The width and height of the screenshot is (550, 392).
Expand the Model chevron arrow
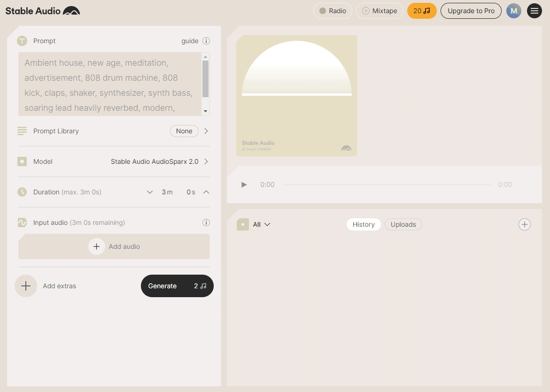click(x=206, y=161)
